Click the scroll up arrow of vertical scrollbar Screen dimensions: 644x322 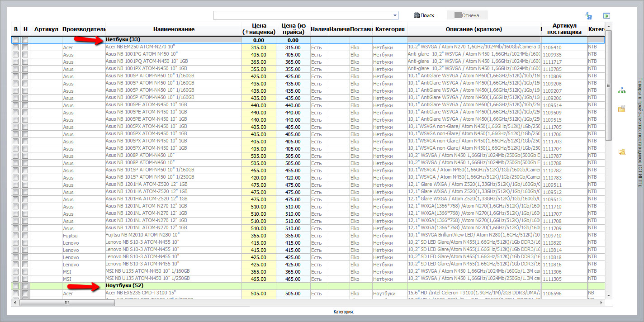coord(609,25)
